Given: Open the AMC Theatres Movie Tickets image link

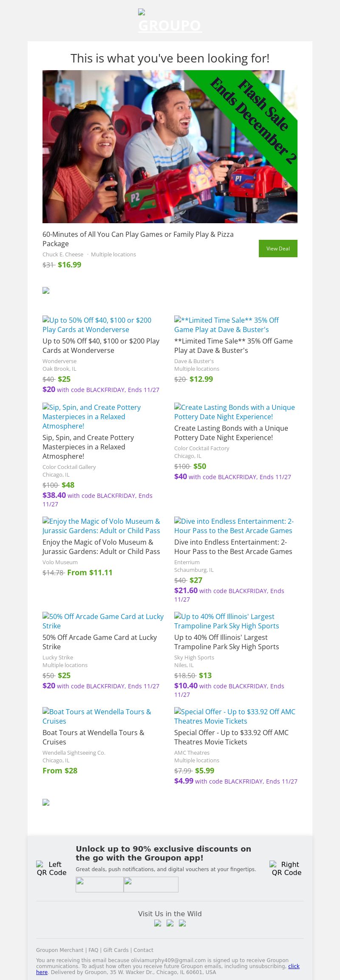Looking at the screenshot, I should (x=235, y=716).
